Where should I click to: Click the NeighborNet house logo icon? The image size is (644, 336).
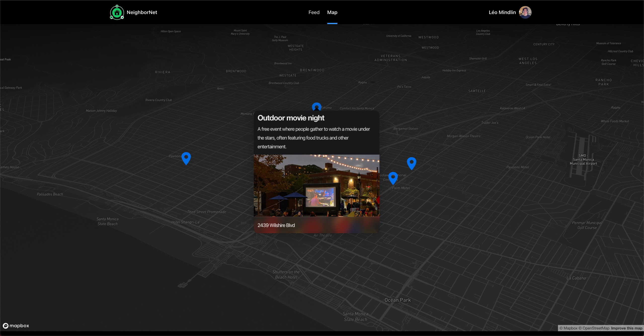pyautogui.click(x=117, y=12)
